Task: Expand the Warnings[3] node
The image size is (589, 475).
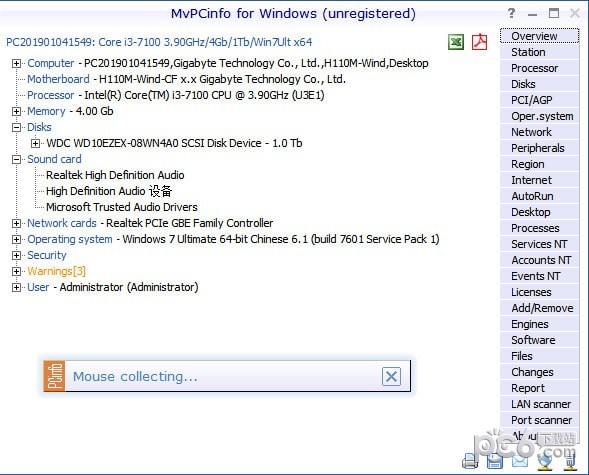Action: (x=16, y=271)
